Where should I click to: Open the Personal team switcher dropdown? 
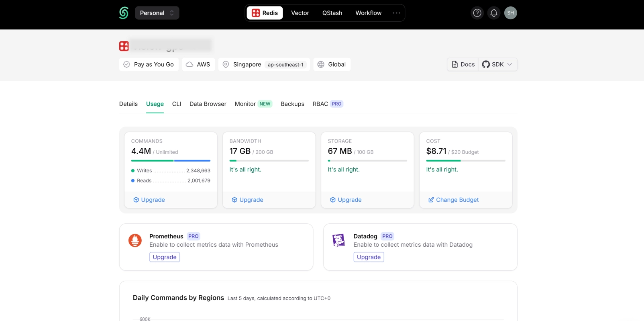[x=157, y=13]
